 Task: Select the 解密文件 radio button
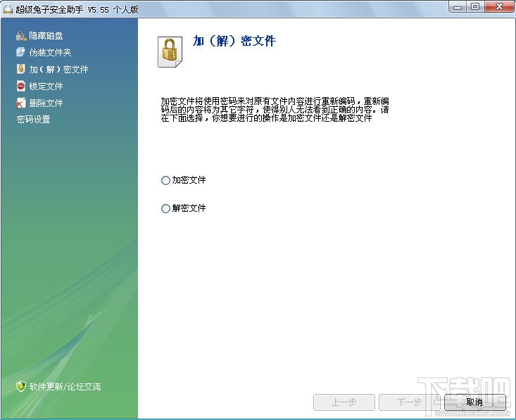(x=165, y=208)
